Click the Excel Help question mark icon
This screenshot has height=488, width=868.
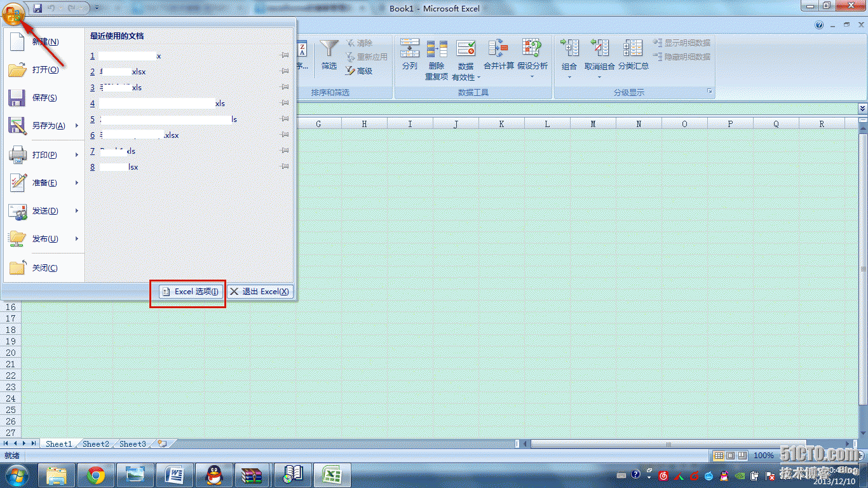820,25
